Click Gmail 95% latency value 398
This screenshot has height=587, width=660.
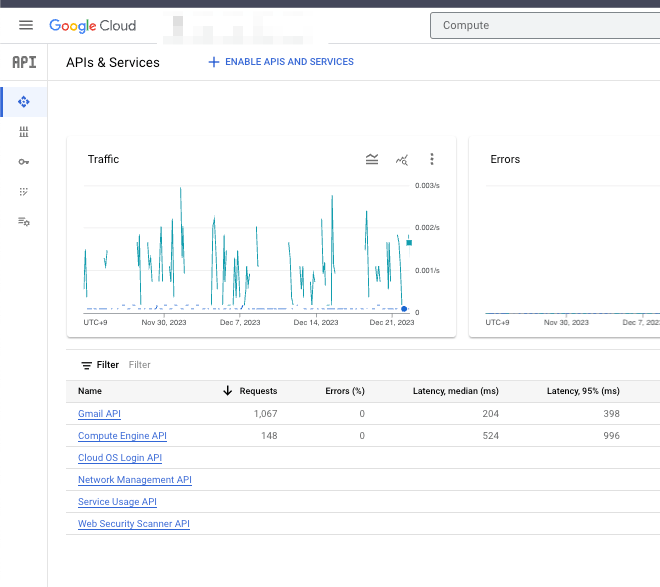[611, 414]
